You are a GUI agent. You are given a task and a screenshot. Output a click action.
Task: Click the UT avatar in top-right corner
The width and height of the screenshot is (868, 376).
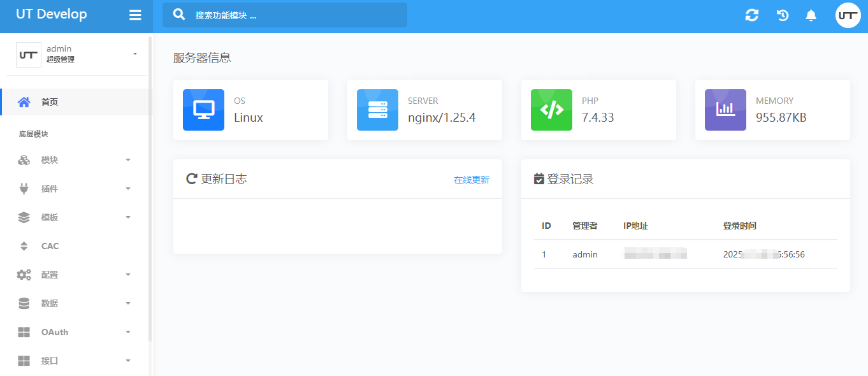[848, 15]
